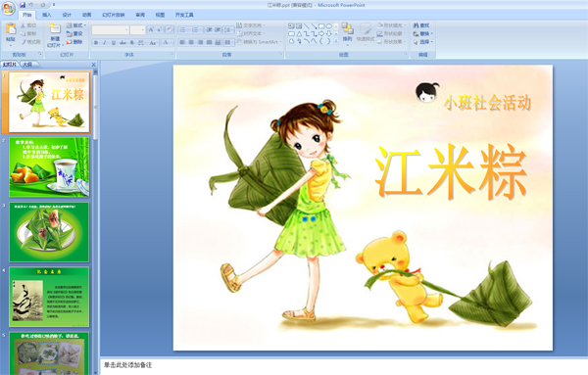Open the font size dropdown
Viewport: 588px width, 375px height.
143,30
